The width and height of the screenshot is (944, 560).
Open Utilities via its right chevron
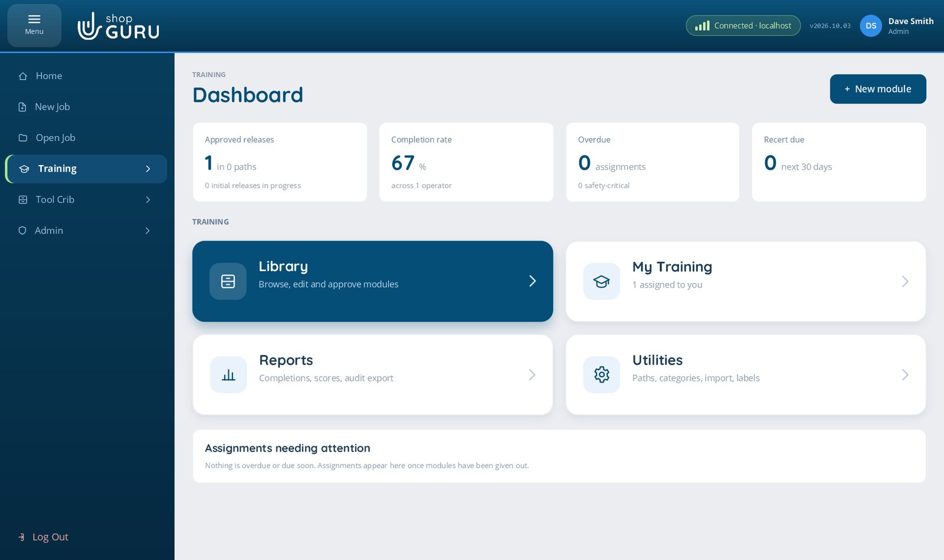(x=905, y=374)
